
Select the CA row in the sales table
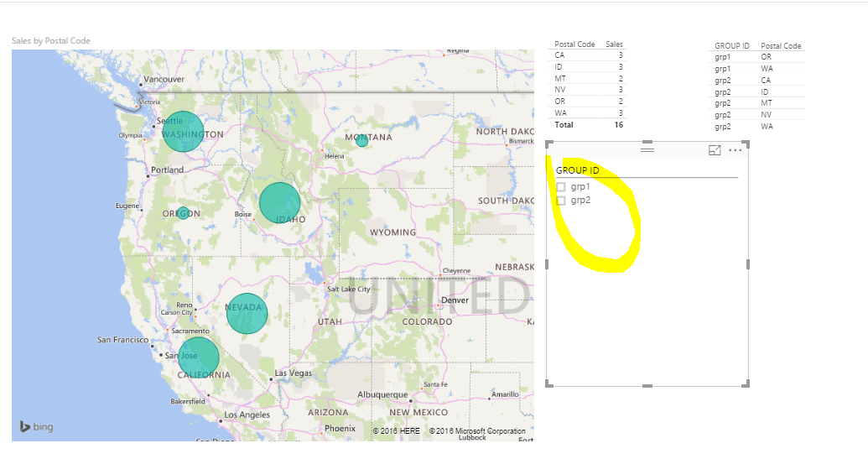[x=589, y=55]
